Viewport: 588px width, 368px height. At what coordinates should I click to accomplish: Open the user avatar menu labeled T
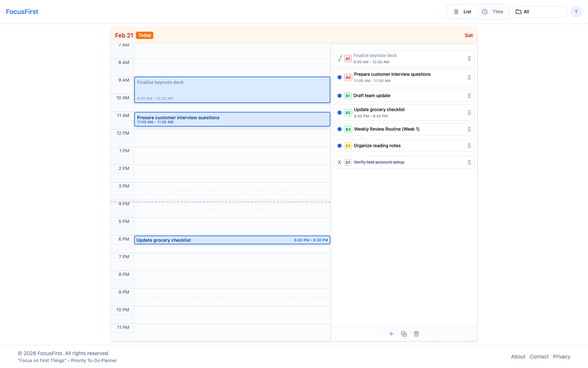[x=576, y=11]
